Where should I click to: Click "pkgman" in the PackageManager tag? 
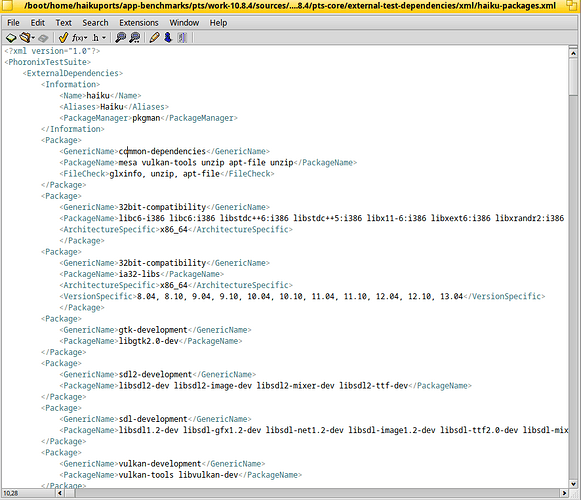tap(146, 118)
